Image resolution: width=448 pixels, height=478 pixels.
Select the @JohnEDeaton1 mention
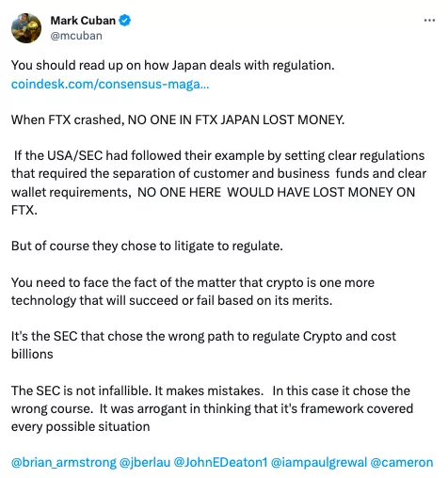click(220, 462)
